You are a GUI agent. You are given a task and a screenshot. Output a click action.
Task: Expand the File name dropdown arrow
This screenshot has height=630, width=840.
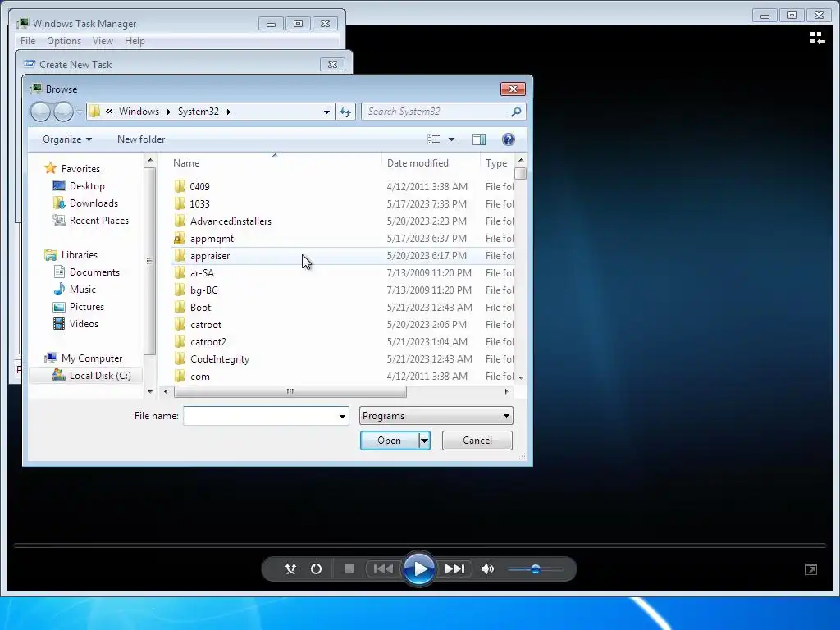(x=342, y=416)
